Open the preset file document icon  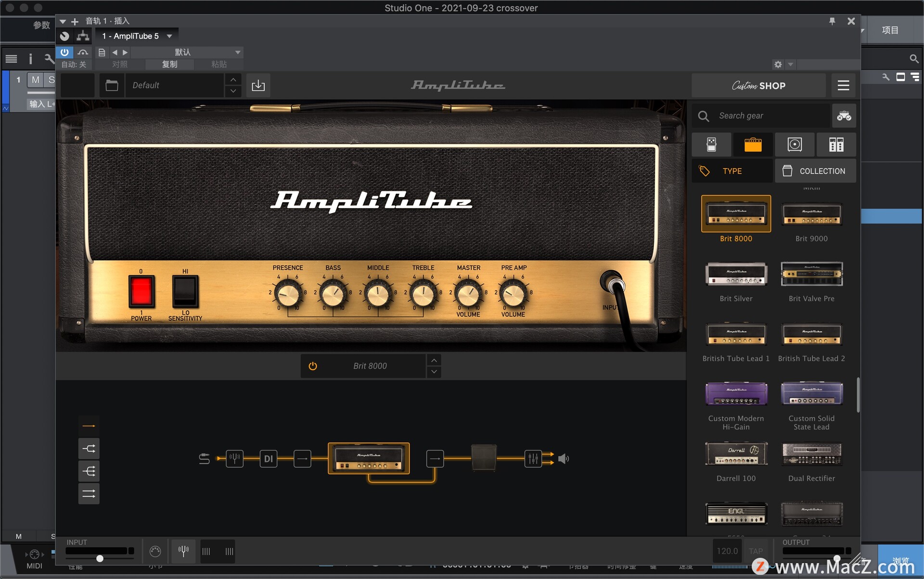[102, 52]
